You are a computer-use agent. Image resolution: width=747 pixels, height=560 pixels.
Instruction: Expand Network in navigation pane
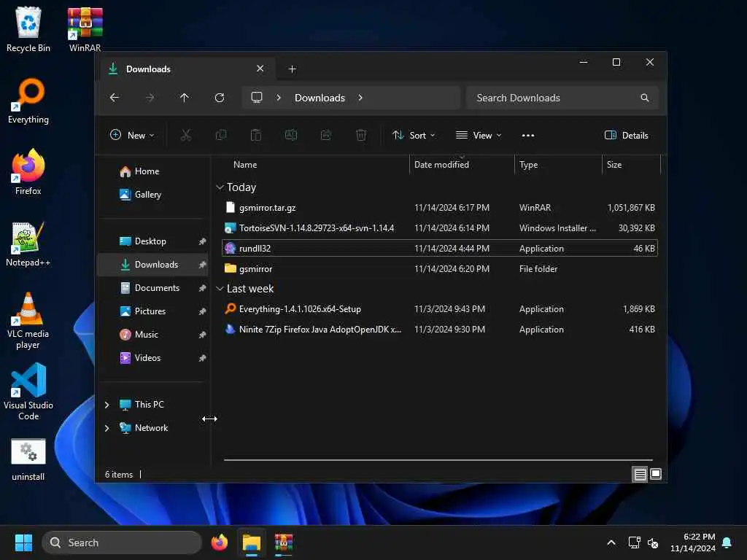(107, 428)
